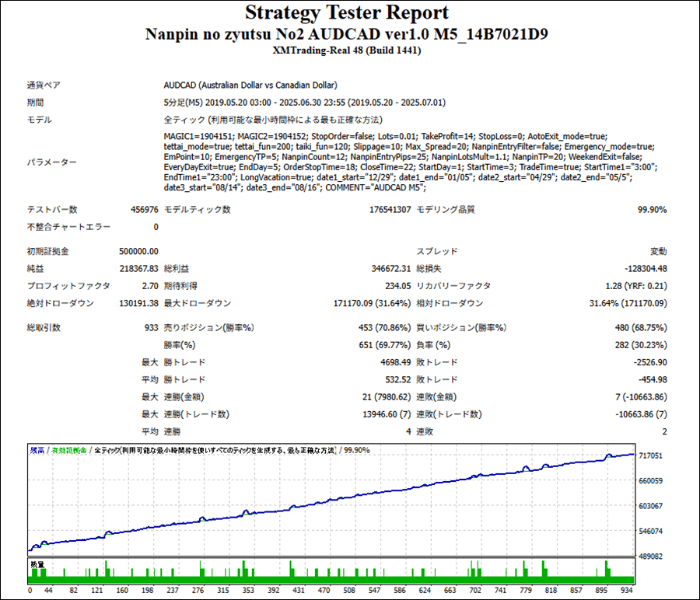This screenshot has width=700, height=600.
Task: Click the 連勝(トレード数) value 13946.60 (7)
Action: tap(387, 414)
